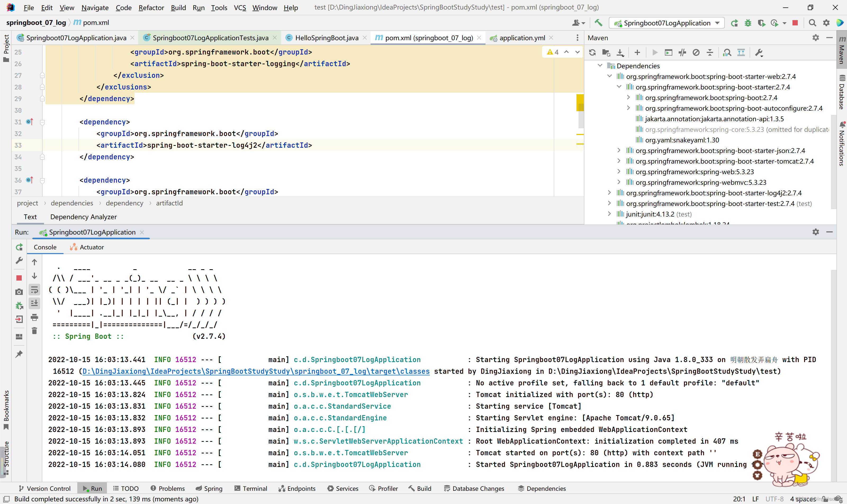Viewport: 847px width, 504px height.
Task: Switch to Actuator tab in Run panel
Action: [x=87, y=247]
